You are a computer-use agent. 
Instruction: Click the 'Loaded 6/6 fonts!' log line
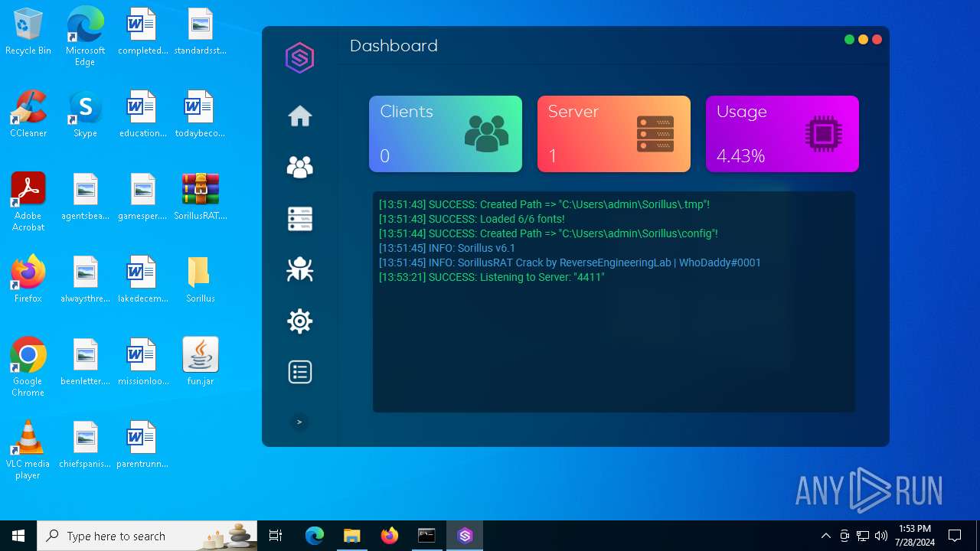[x=472, y=219]
